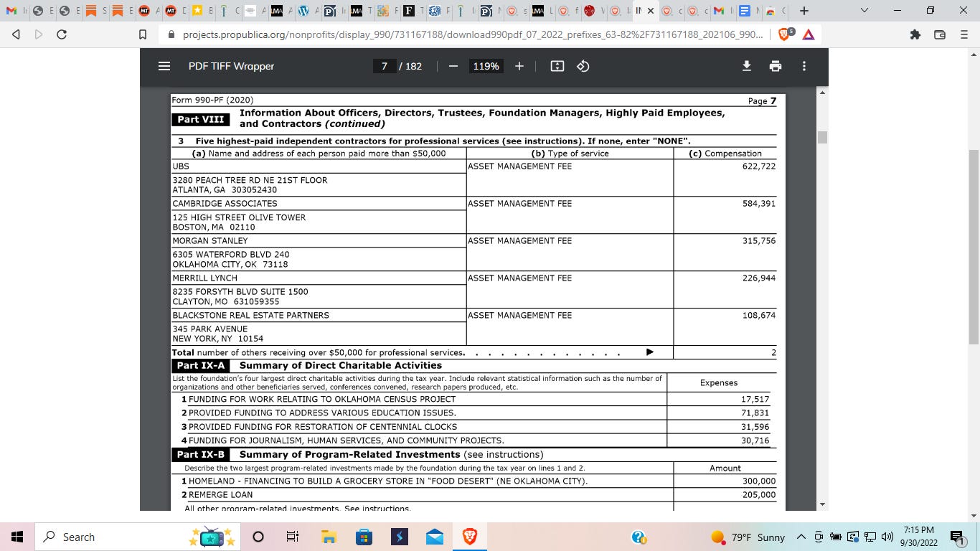Fit PDF page to window
980x551 pixels.
click(557, 66)
